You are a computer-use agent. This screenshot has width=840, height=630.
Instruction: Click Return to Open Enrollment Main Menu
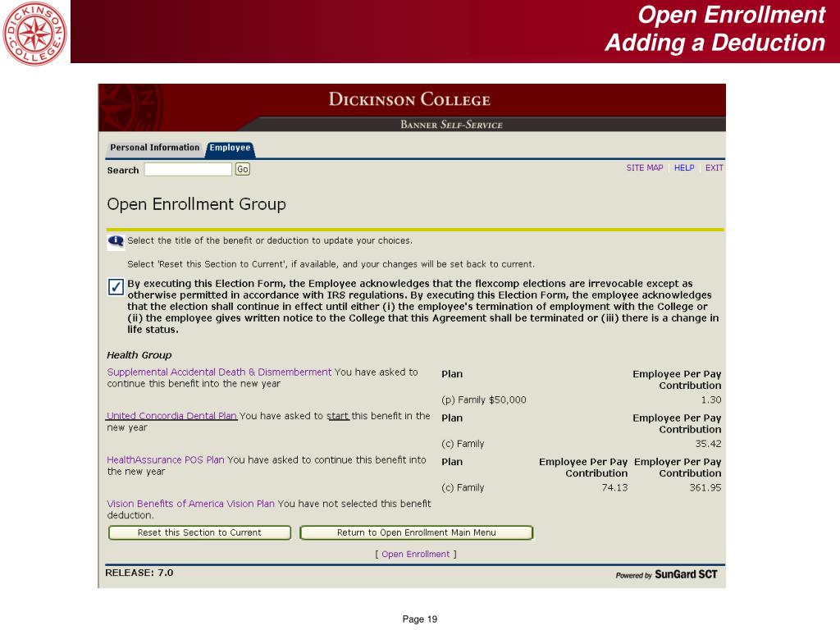(x=416, y=532)
